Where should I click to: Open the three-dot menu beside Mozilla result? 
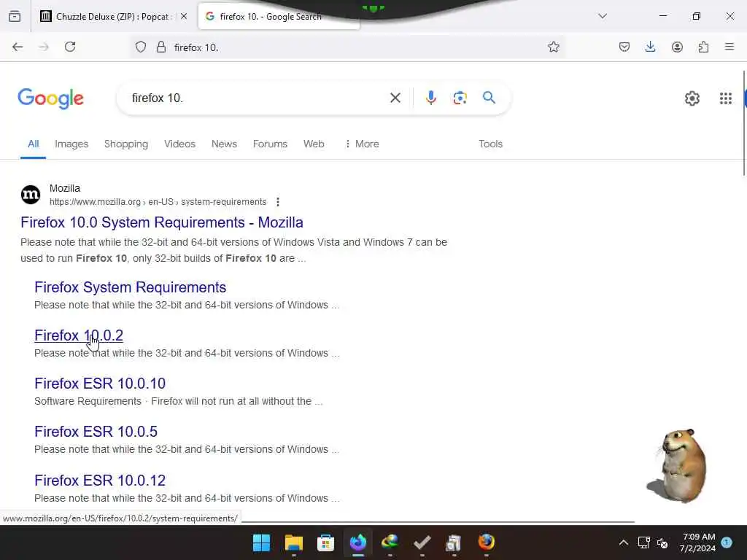coord(278,202)
